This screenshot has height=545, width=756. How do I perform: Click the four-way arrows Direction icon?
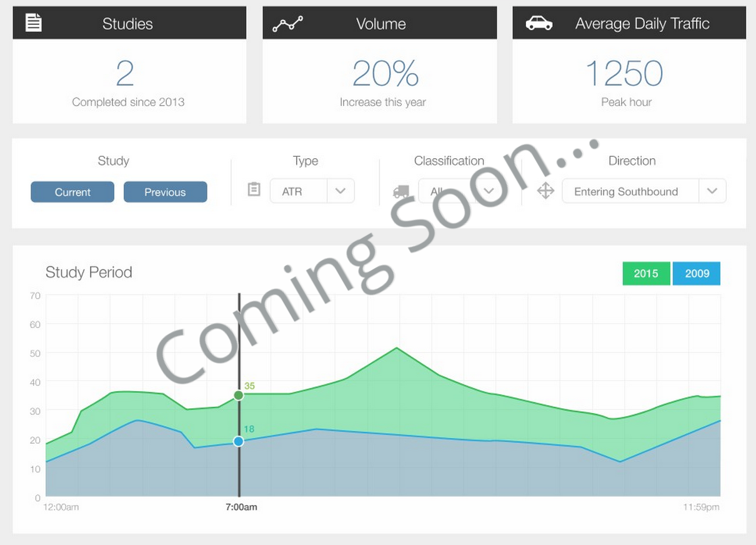tap(545, 191)
